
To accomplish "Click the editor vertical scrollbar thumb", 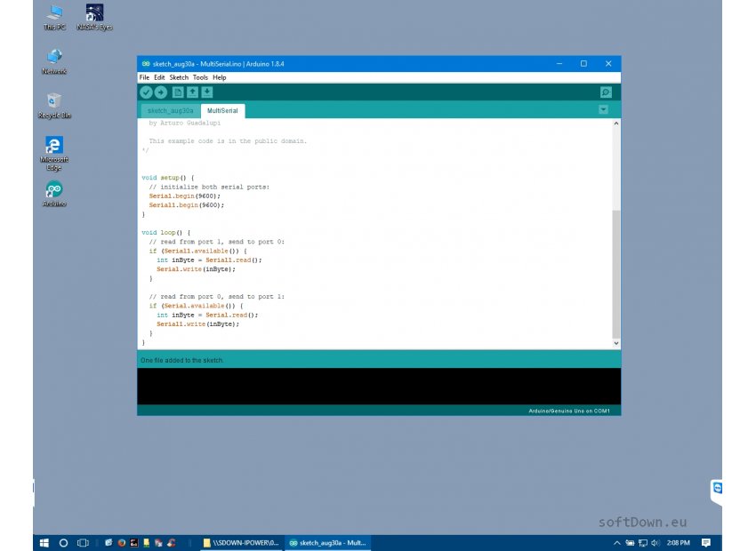I will point(616,275).
